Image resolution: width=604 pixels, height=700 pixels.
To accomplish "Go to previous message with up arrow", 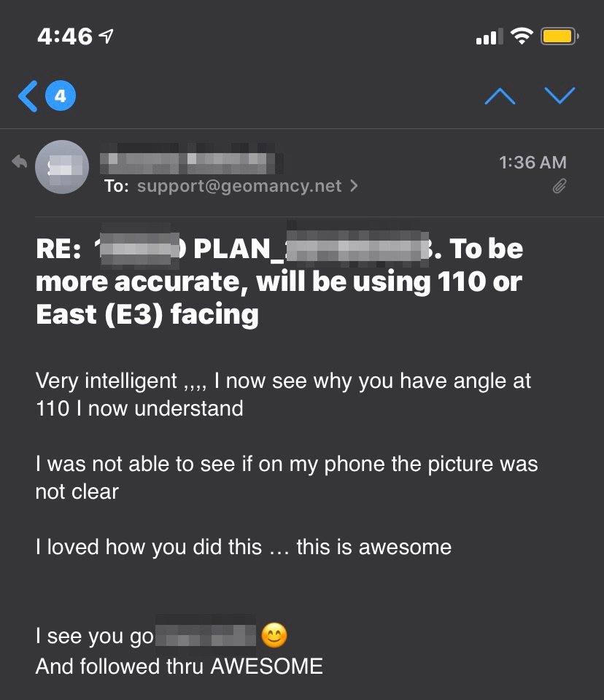I will point(500,96).
